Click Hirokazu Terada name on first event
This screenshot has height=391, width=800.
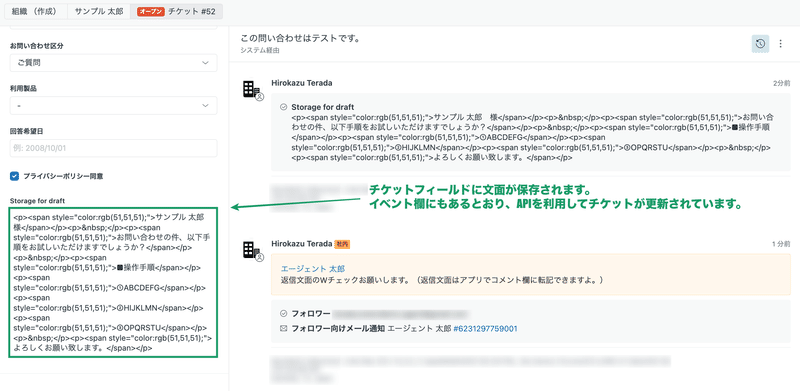(302, 83)
